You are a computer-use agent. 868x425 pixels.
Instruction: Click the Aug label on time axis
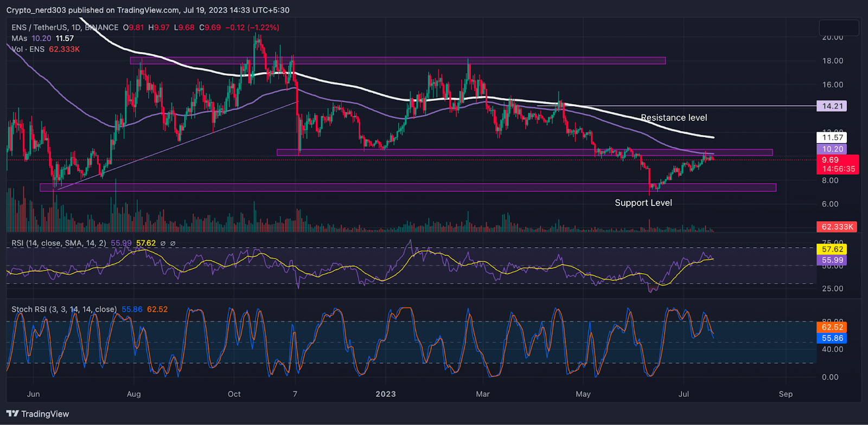(133, 394)
